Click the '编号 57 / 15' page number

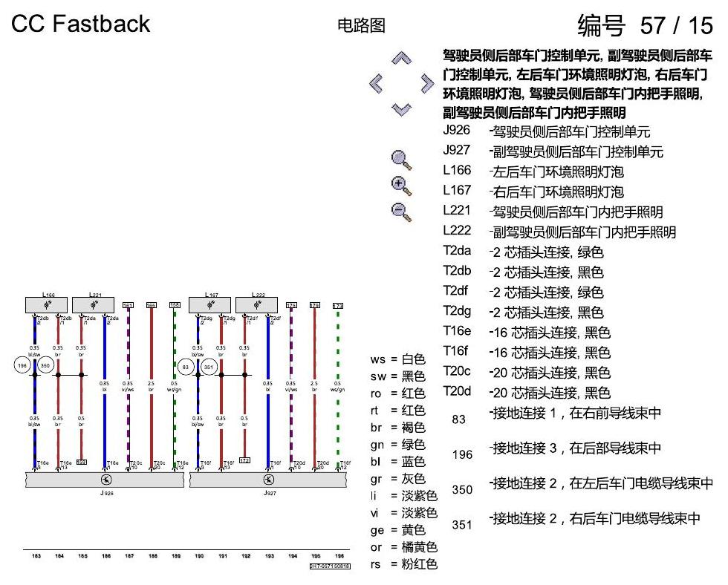point(645,25)
